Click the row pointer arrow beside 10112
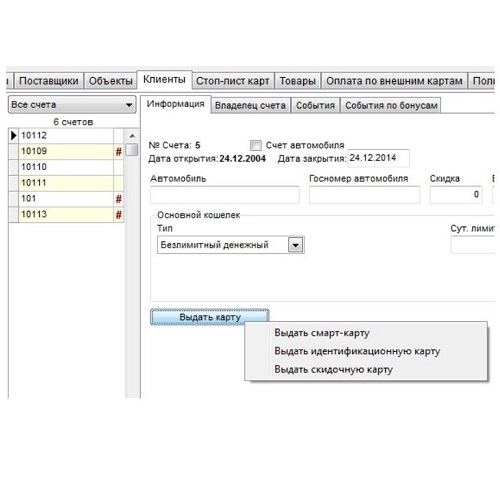The width and height of the screenshot is (500, 500). (x=14, y=136)
